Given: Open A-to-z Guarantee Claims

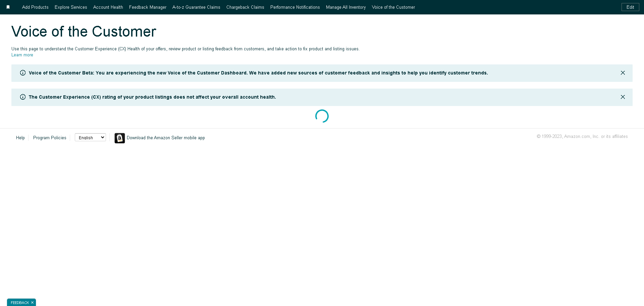Looking at the screenshot, I should [196, 7].
